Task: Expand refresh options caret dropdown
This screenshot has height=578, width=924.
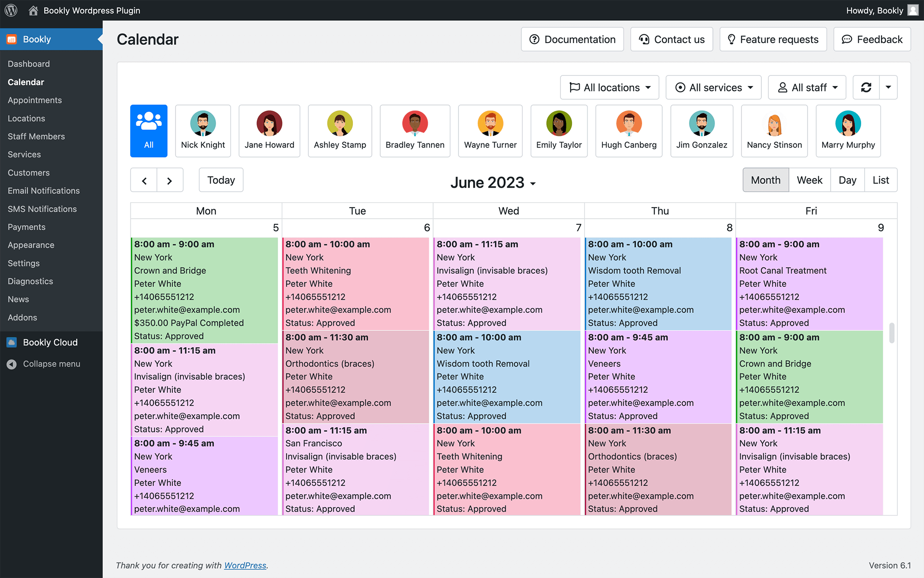Action: [888, 87]
